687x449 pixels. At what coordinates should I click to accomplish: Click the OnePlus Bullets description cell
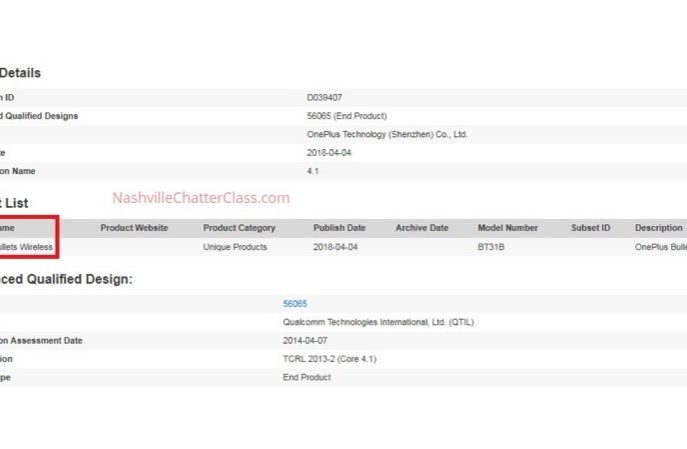pyautogui.click(x=660, y=246)
